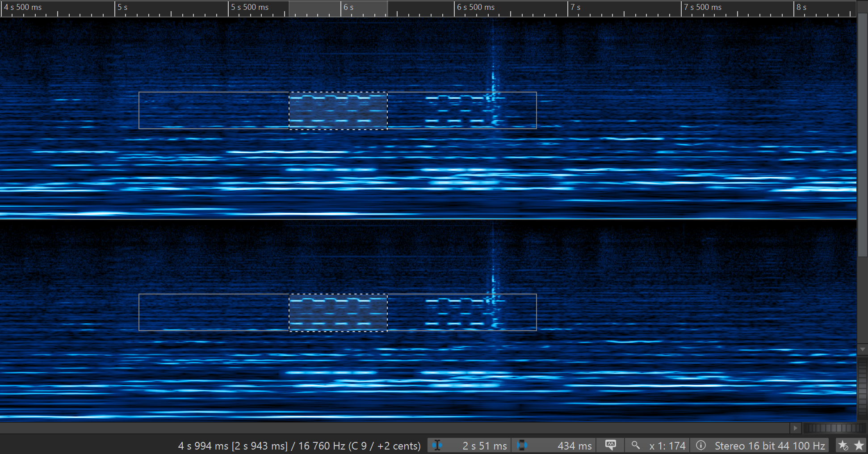
Task: Click the solid star icon
Action: tap(859, 445)
